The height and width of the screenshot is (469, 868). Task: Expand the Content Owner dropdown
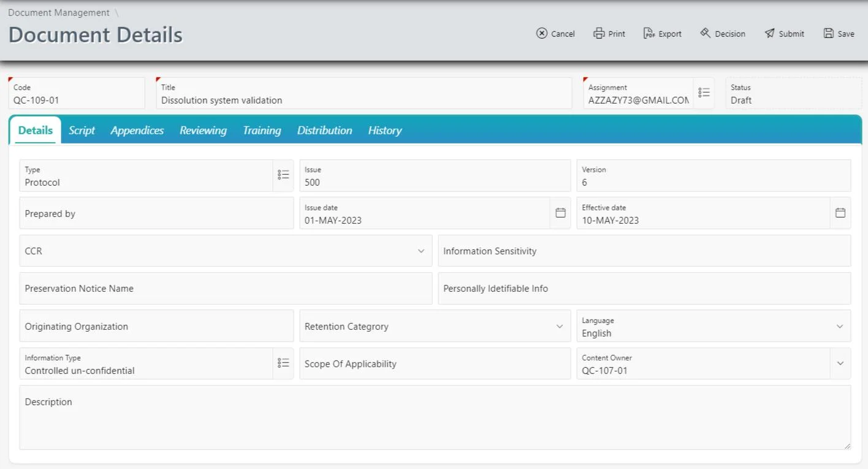point(840,363)
